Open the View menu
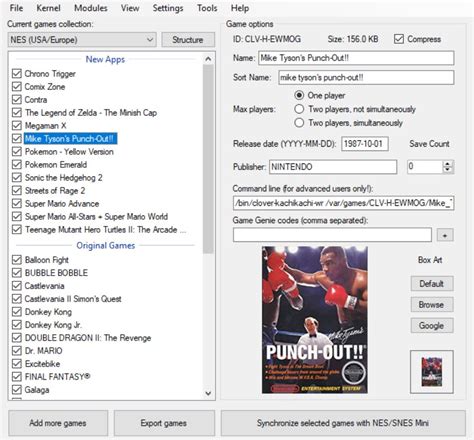This screenshot has height=440, width=474. coord(130,8)
